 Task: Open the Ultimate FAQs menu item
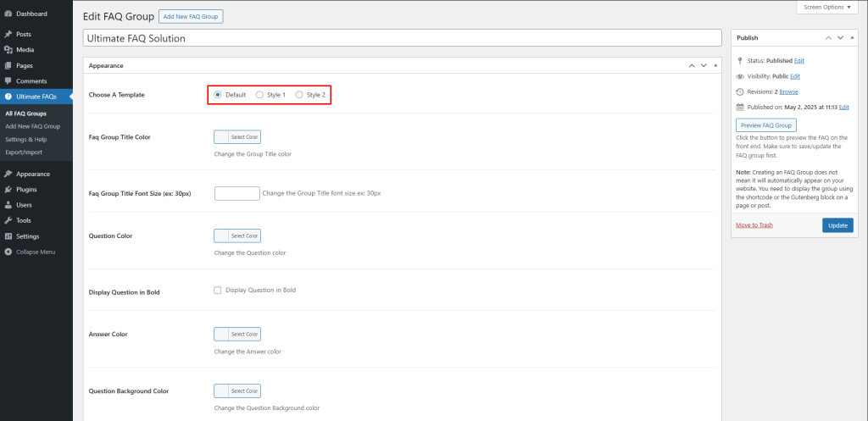point(36,97)
